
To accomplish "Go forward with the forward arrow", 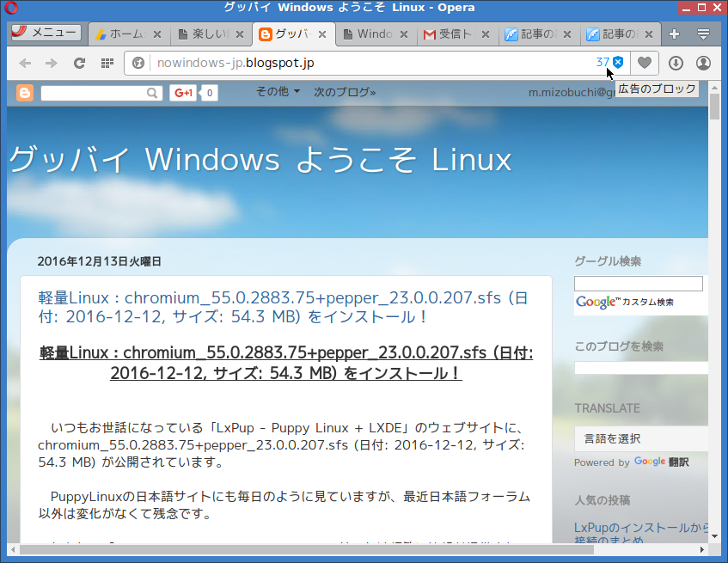I will (x=51, y=63).
